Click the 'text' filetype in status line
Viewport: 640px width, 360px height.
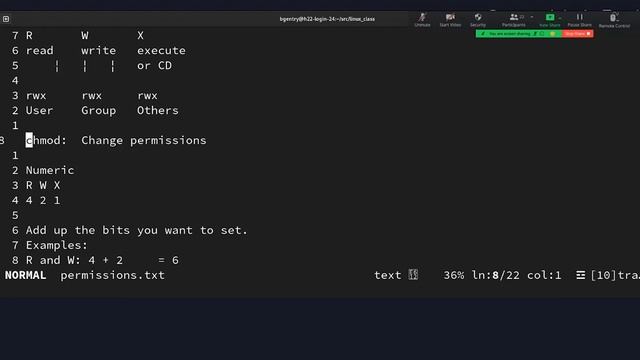(388, 275)
